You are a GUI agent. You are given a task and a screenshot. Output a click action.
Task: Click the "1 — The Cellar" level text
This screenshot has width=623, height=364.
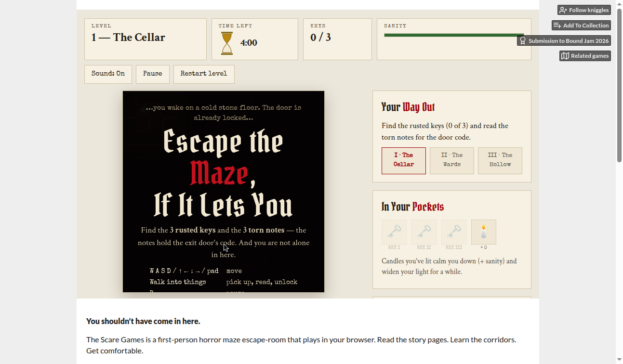[128, 38]
